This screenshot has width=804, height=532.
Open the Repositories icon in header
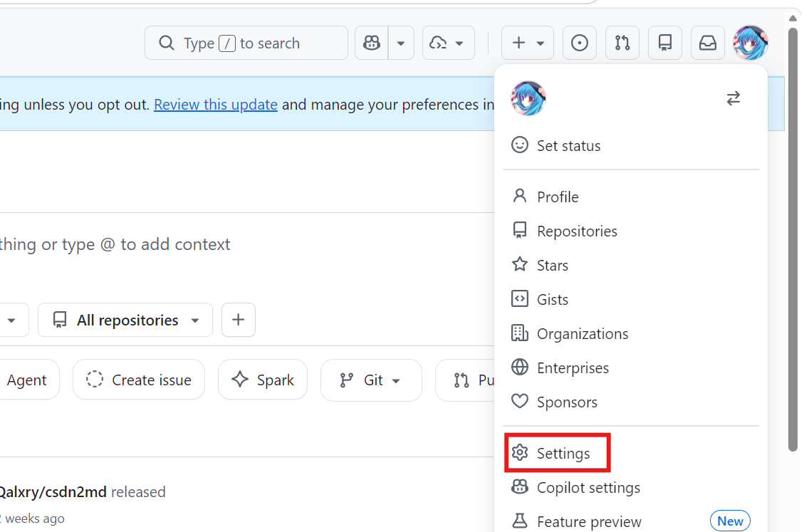[665, 43]
